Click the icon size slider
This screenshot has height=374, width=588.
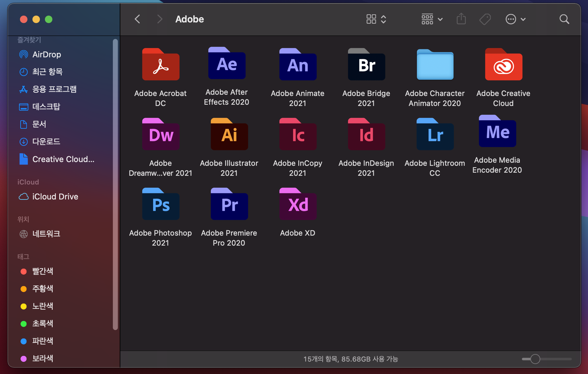click(x=547, y=359)
